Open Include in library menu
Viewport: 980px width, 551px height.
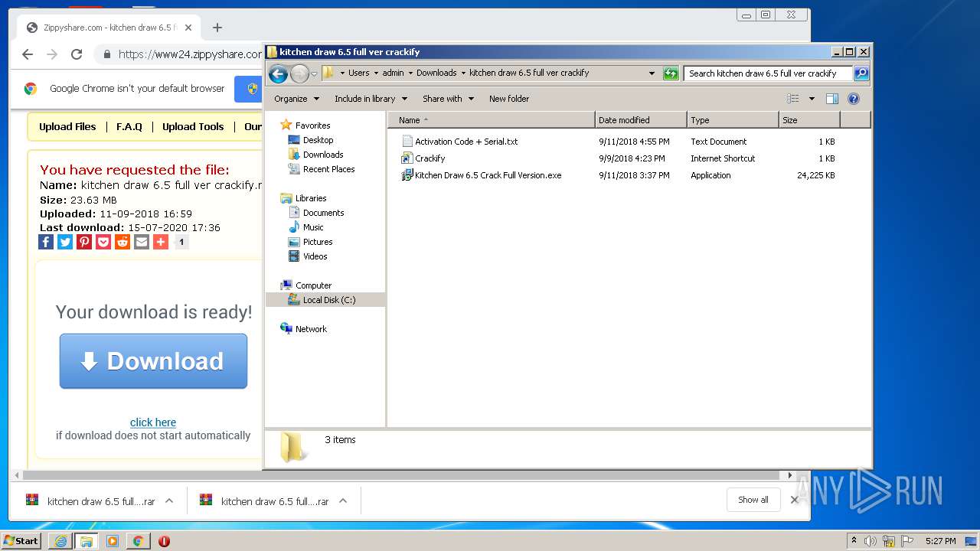(371, 99)
